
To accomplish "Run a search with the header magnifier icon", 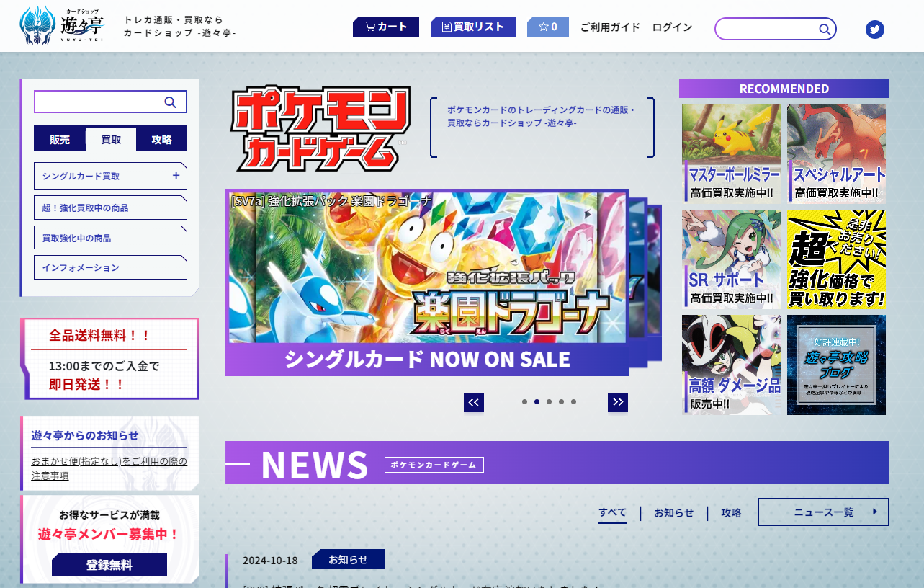I will 823,29.
